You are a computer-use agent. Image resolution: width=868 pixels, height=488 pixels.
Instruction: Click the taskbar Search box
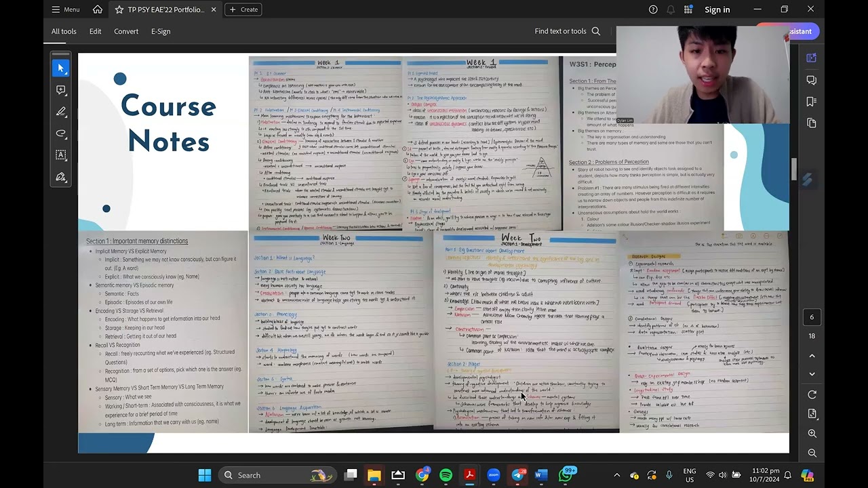click(x=277, y=475)
